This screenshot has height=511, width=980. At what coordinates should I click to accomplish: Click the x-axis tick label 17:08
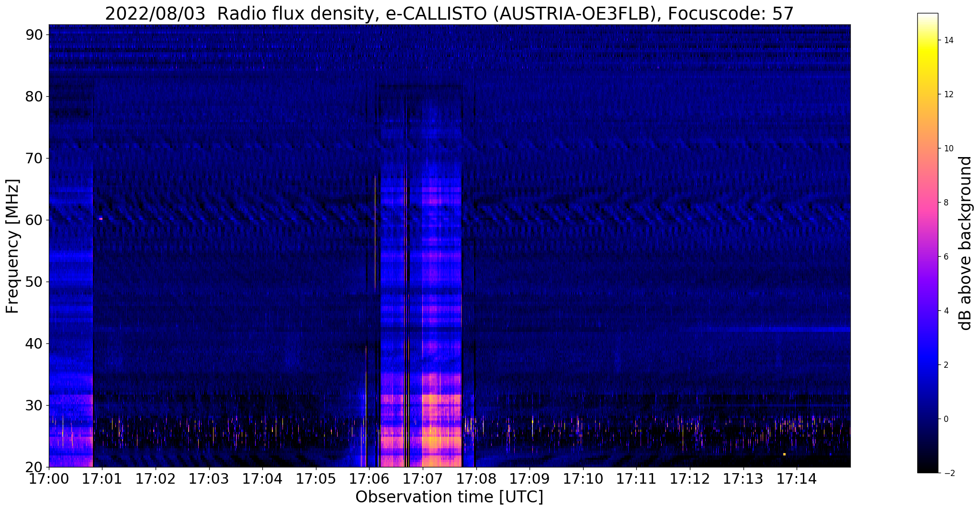[x=476, y=478]
